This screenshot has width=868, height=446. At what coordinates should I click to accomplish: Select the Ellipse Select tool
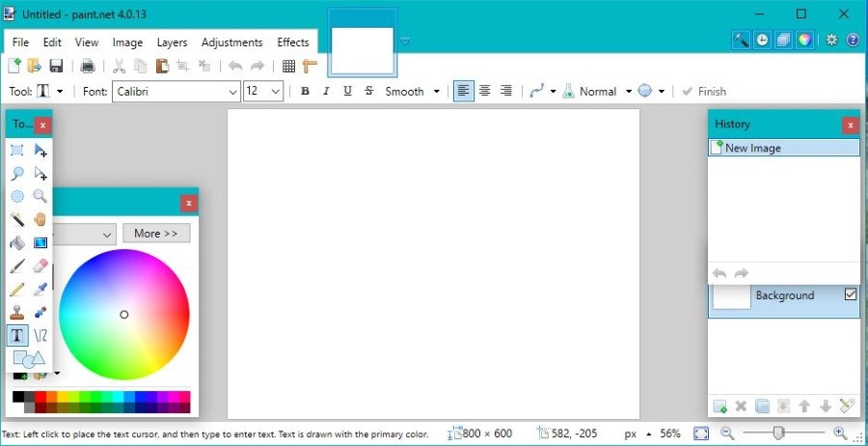(17, 196)
